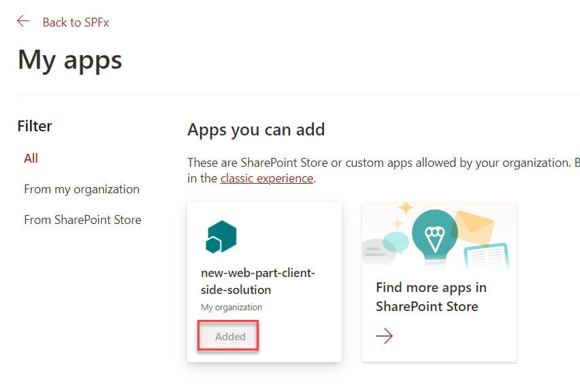Screen dimensions: 580x392
Task: Click the back arrow icon
Action: pos(23,21)
